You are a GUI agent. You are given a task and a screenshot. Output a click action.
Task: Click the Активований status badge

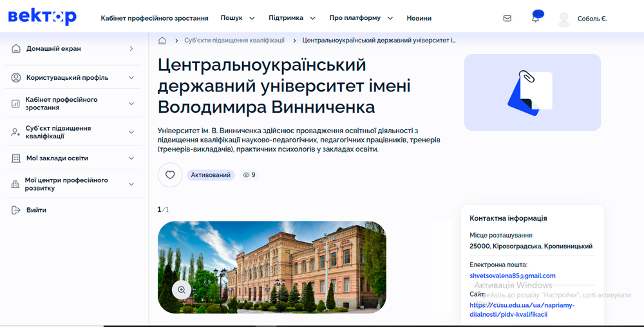tap(211, 175)
